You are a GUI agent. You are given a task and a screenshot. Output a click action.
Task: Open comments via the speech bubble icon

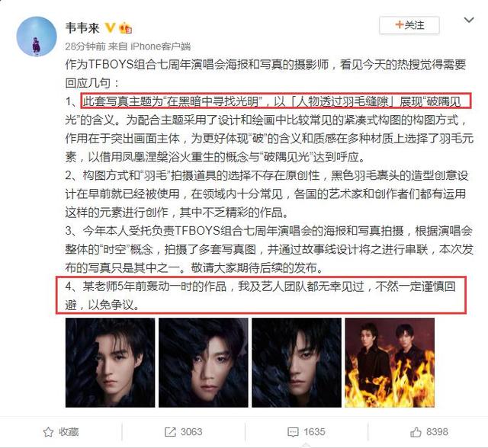pos(293,432)
